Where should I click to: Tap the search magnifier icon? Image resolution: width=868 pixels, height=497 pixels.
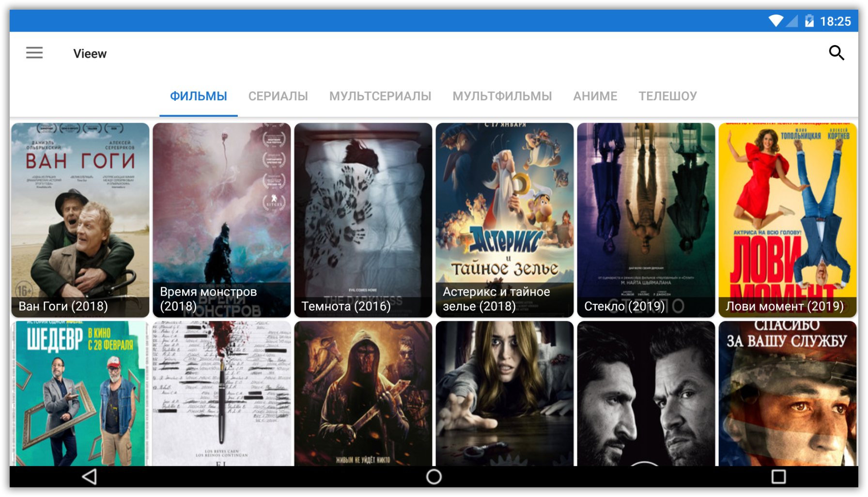[836, 53]
